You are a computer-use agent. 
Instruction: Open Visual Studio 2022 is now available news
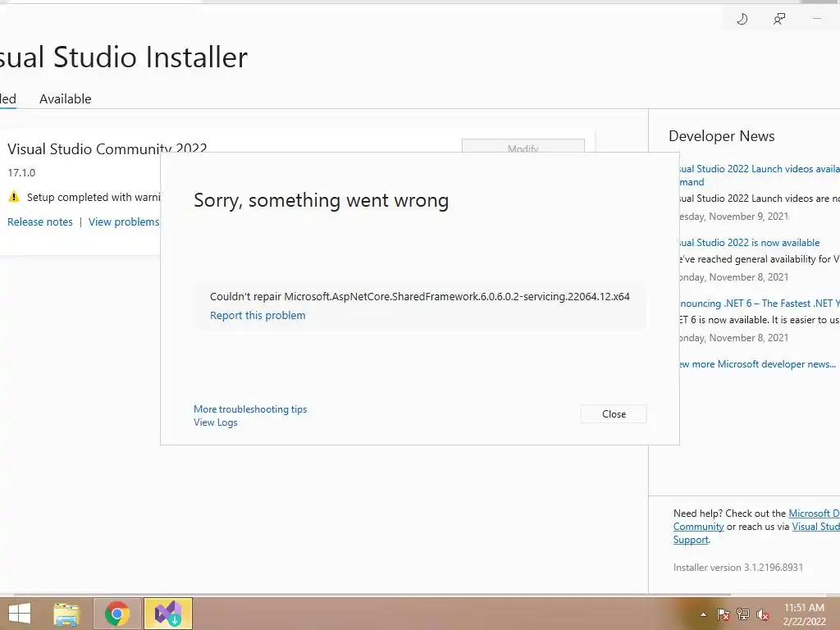tap(750, 243)
